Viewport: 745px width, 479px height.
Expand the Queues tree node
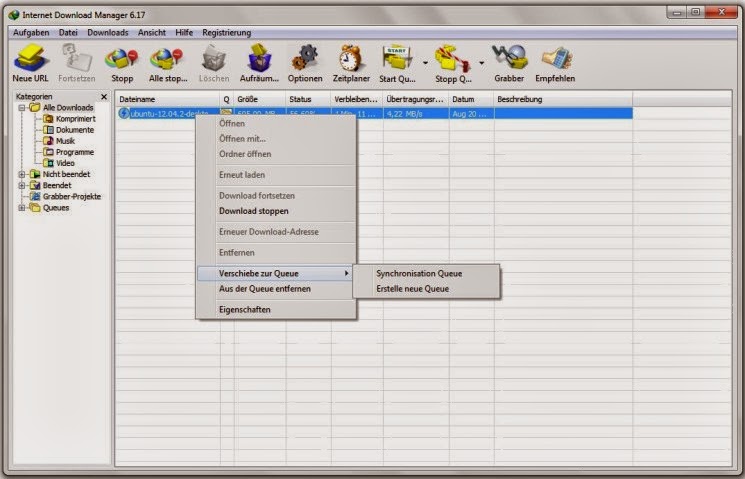coord(21,208)
